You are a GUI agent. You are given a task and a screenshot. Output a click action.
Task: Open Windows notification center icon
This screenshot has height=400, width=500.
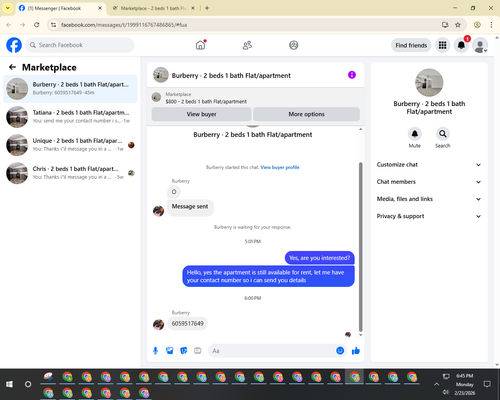487,384
